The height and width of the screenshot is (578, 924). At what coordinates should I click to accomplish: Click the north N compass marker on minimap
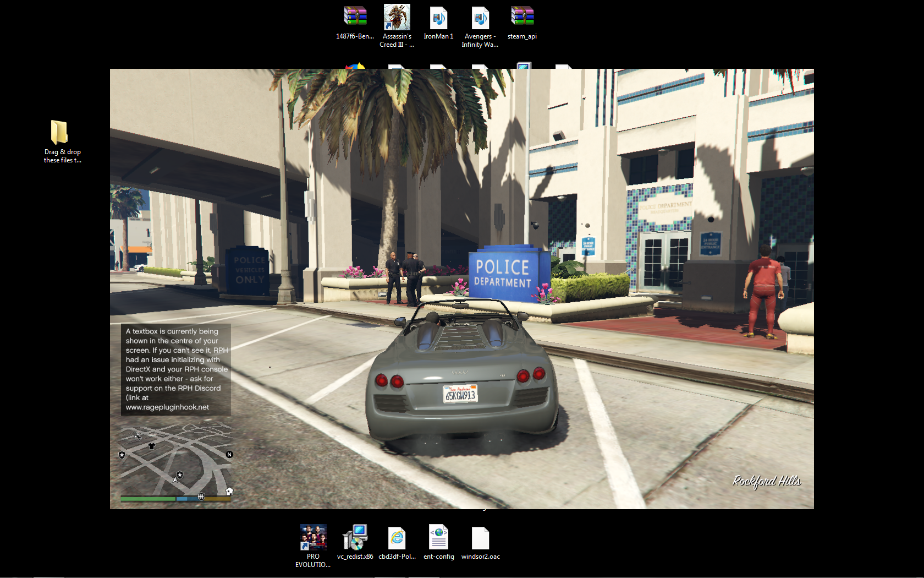tap(229, 454)
